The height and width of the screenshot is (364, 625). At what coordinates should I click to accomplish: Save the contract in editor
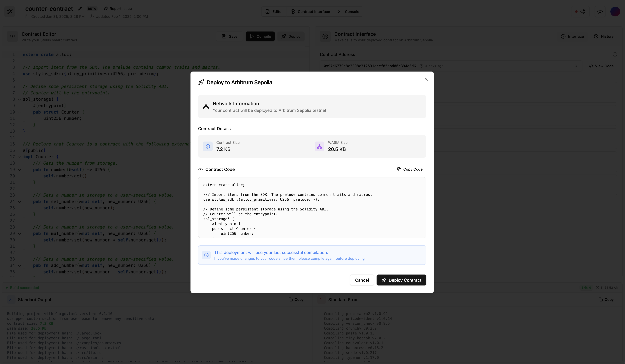(229, 36)
